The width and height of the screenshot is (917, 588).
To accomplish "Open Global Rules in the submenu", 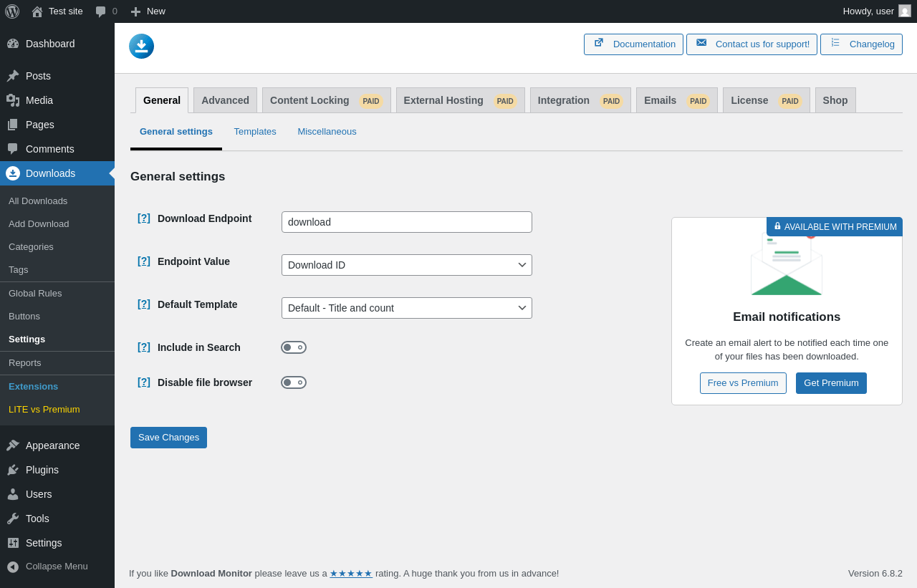I will (57, 294).
